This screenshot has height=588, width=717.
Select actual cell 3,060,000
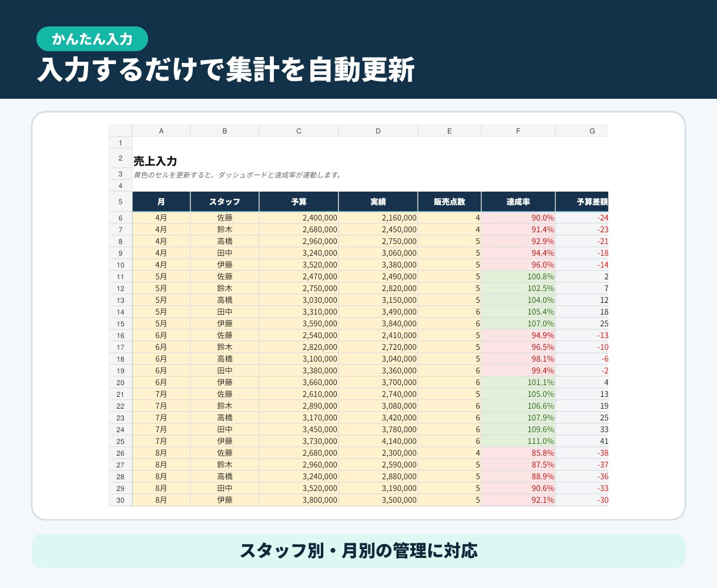378,253
